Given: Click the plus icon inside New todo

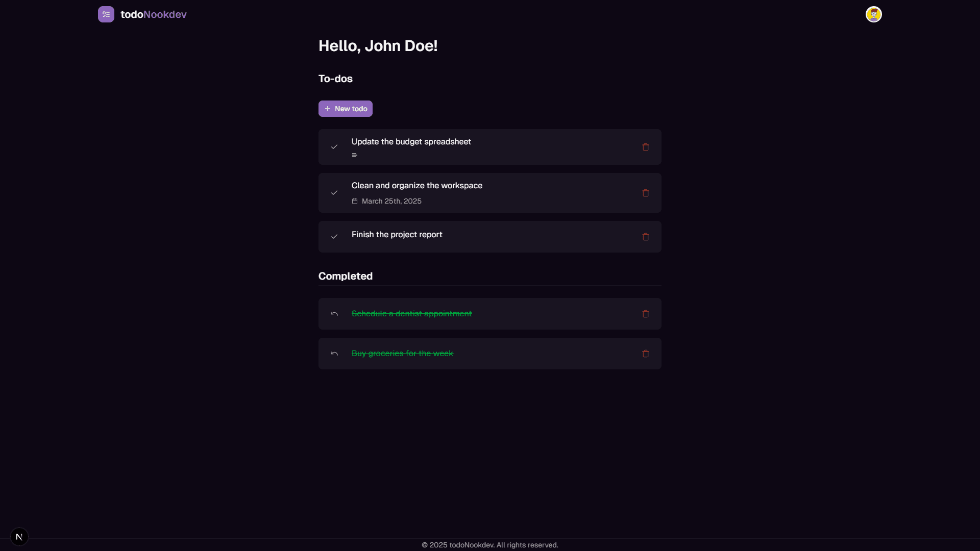Looking at the screenshot, I should pos(328,109).
